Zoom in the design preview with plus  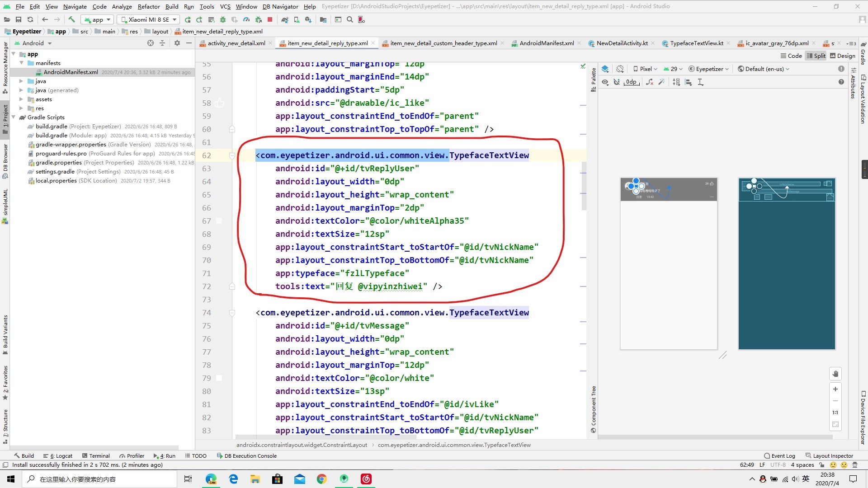point(835,389)
